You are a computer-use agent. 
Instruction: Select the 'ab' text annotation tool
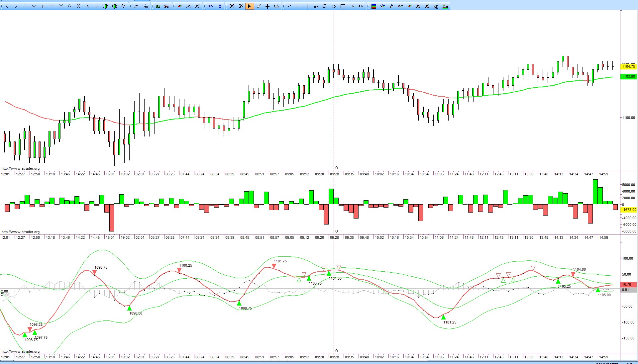tap(316, 6)
